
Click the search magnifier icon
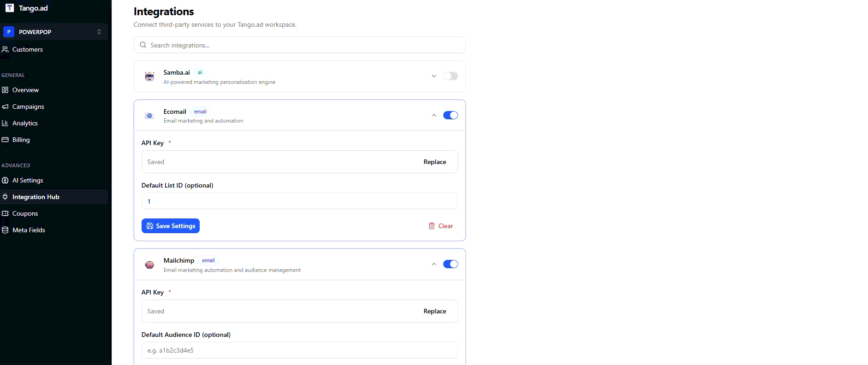click(143, 45)
